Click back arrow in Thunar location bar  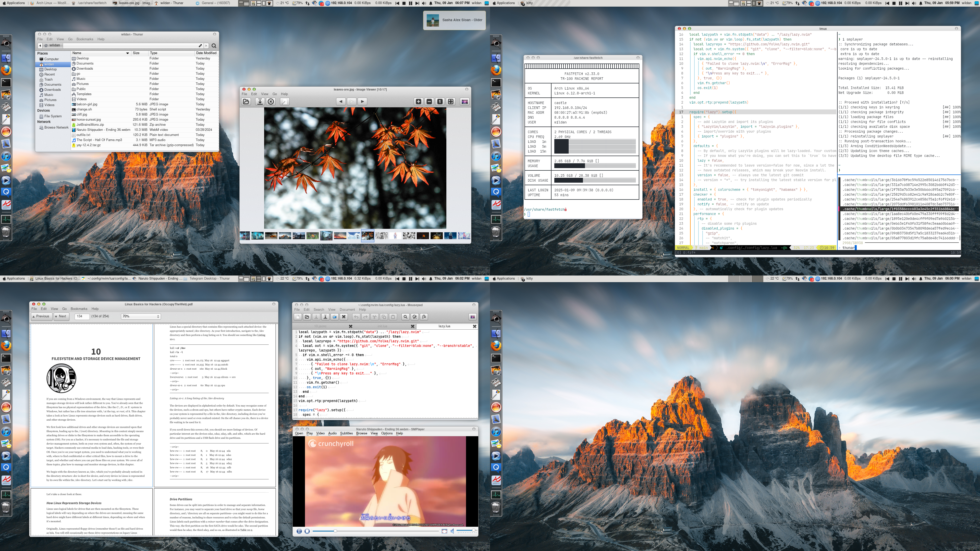click(x=40, y=45)
